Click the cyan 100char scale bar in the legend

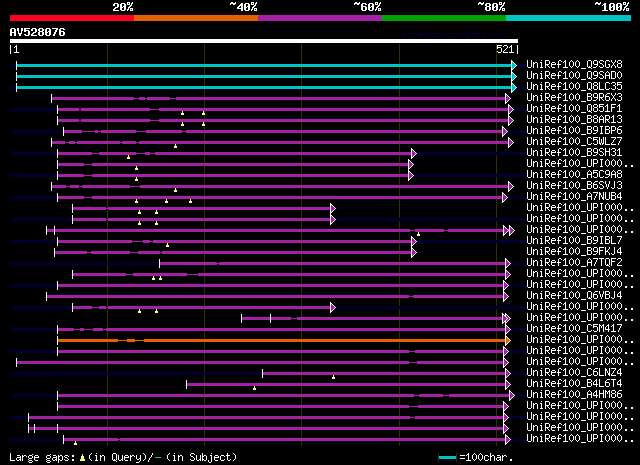point(447,458)
